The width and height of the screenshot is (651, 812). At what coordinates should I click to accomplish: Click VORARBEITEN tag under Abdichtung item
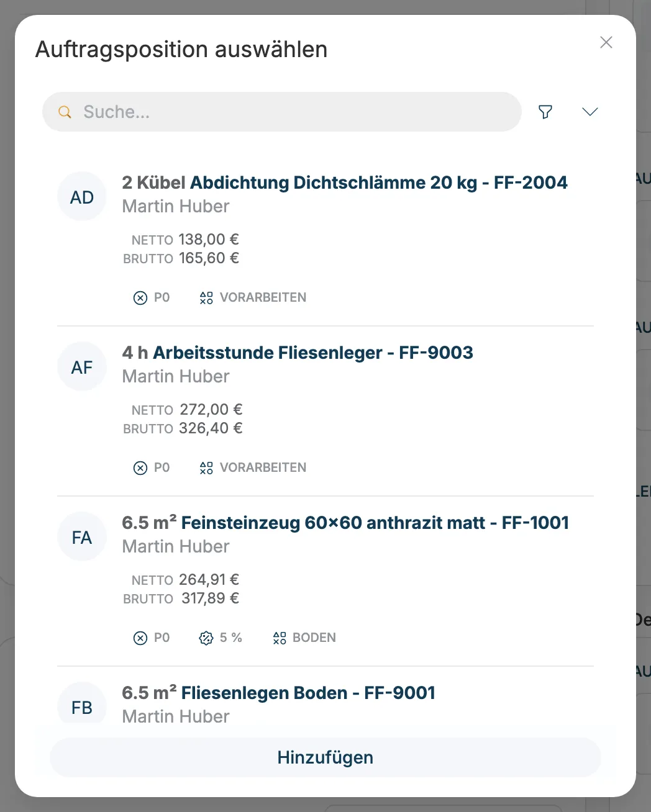pos(253,297)
